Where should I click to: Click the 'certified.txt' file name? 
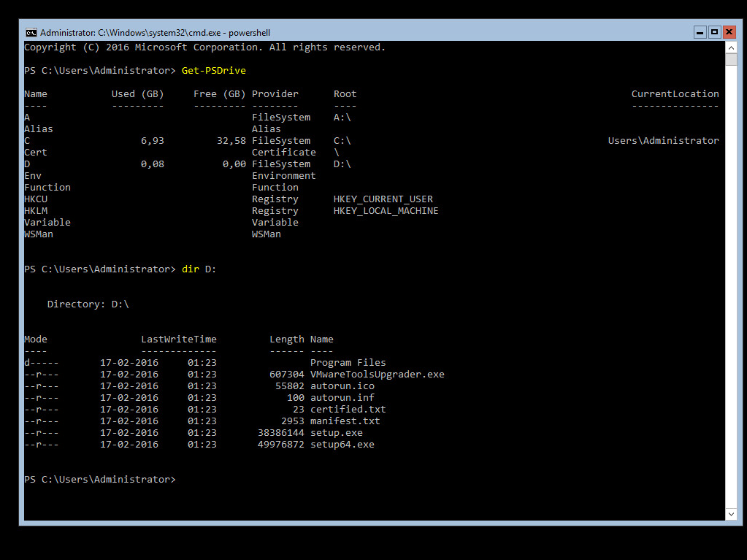348,409
